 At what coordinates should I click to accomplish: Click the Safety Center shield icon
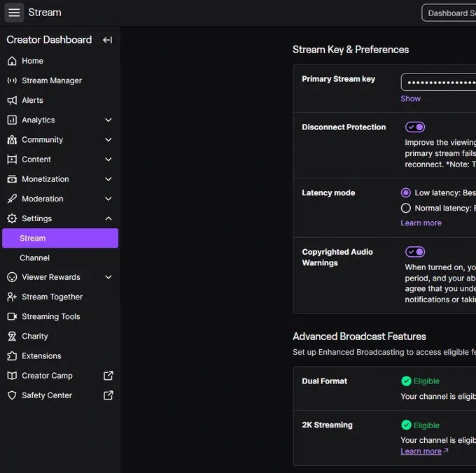12,395
